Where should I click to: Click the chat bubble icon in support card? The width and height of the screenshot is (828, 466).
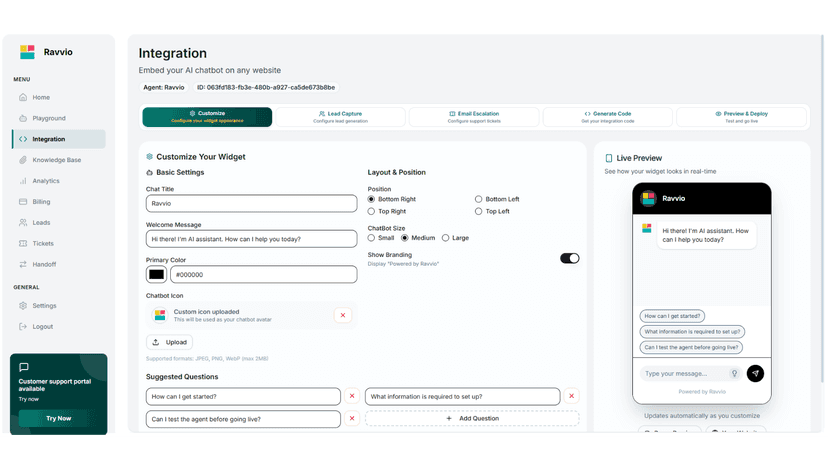click(24, 367)
